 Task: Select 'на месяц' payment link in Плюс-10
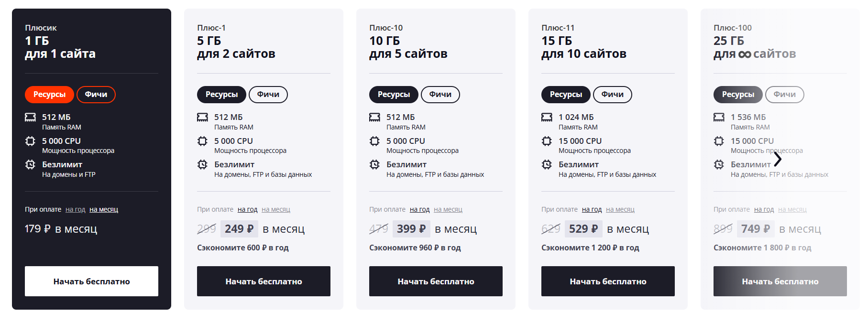click(x=448, y=209)
